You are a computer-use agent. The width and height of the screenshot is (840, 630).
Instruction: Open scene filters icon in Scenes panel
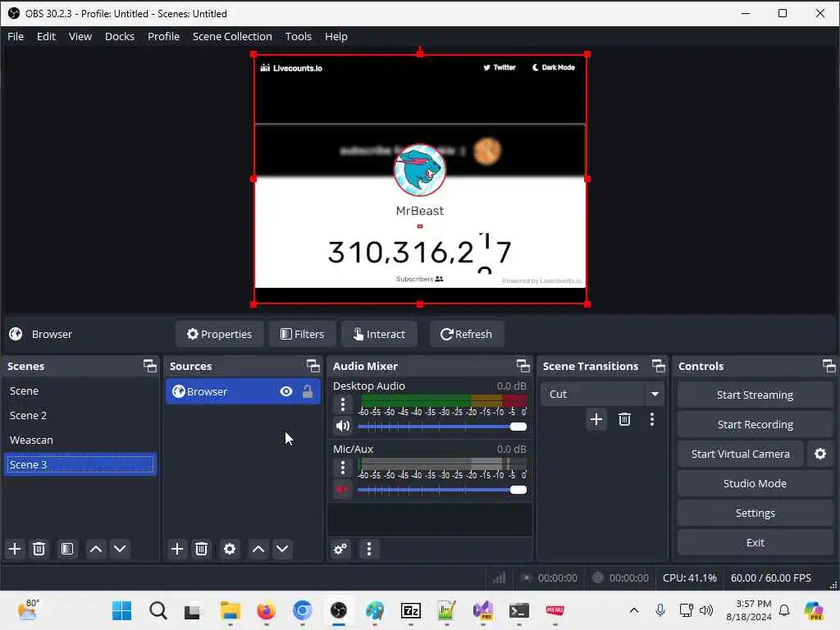[67, 549]
